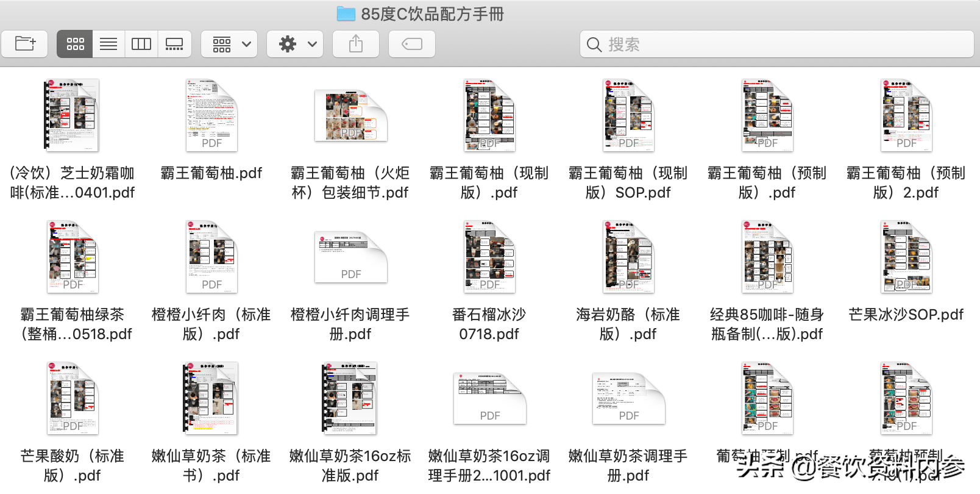The width and height of the screenshot is (980, 494).
Task: Click label (冷饮)芝士奶霜咖啡(标准...0401.pdf
Action: 73,183
